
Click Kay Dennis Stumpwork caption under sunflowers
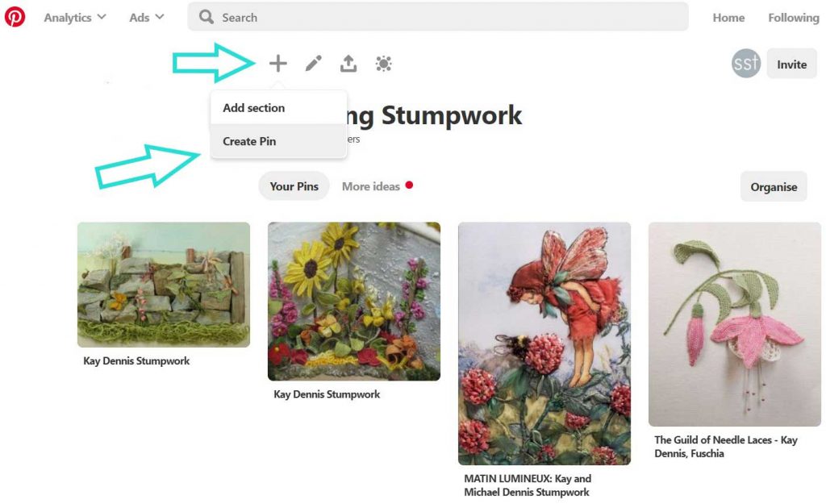point(327,394)
